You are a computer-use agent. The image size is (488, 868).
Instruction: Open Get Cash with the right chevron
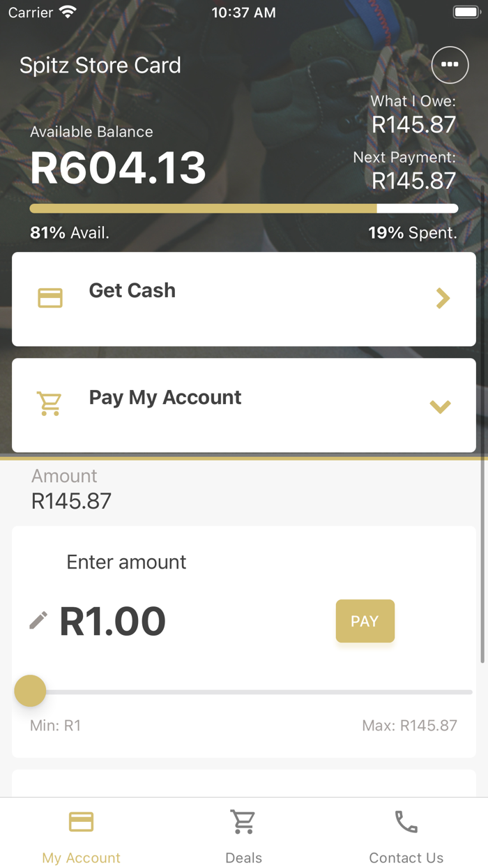[442, 299]
